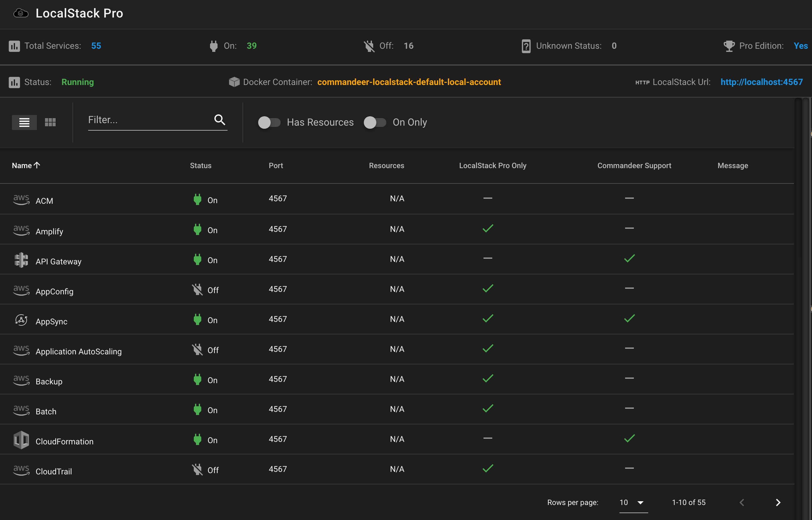Image resolution: width=812 pixels, height=520 pixels.
Task: Click the Running status text
Action: point(78,82)
